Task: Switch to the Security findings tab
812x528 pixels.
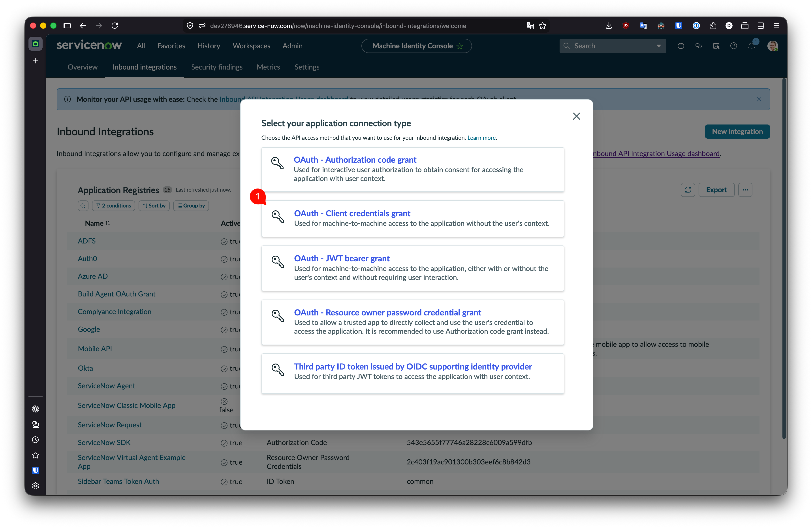Action: 217,67
